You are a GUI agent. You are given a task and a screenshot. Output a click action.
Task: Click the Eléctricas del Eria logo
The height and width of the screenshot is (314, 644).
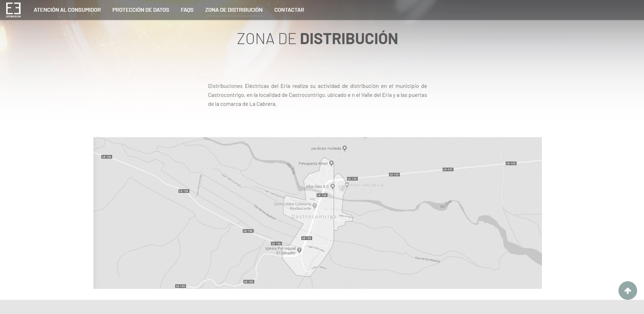click(x=13, y=10)
